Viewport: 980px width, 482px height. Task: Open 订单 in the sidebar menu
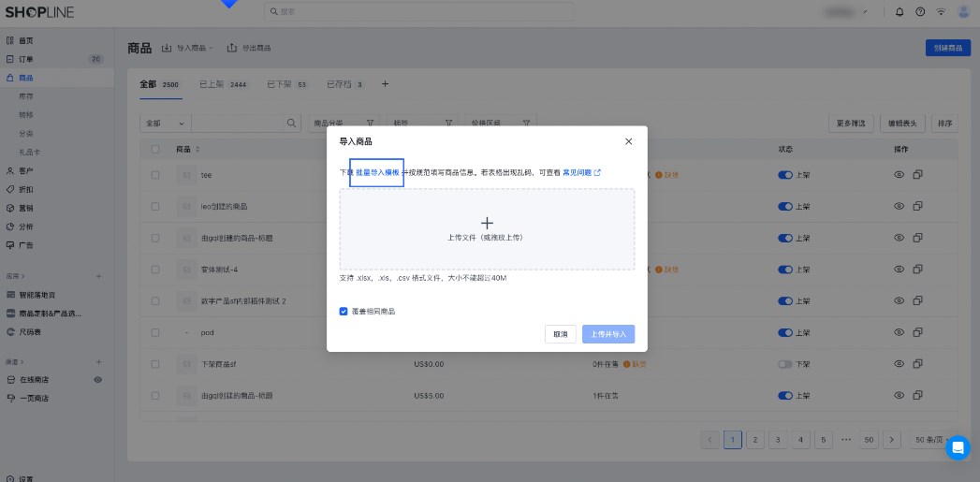pyautogui.click(x=26, y=59)
